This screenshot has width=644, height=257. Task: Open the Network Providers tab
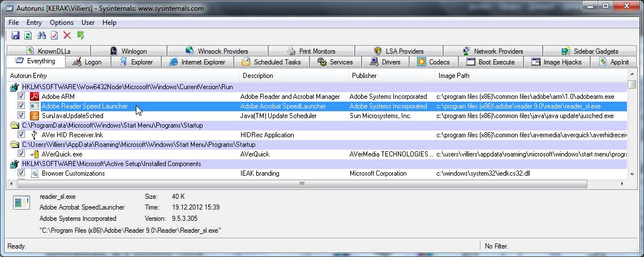pos(493,51)
